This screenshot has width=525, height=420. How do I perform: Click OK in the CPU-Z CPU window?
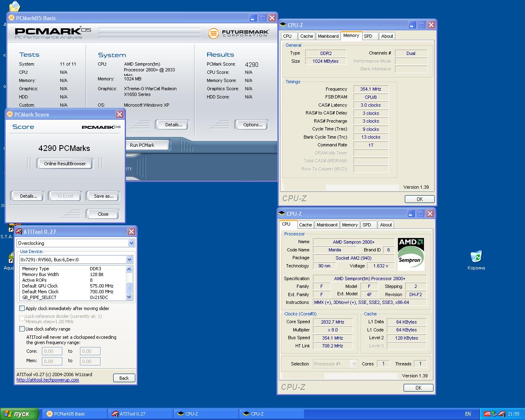point(418,388)
